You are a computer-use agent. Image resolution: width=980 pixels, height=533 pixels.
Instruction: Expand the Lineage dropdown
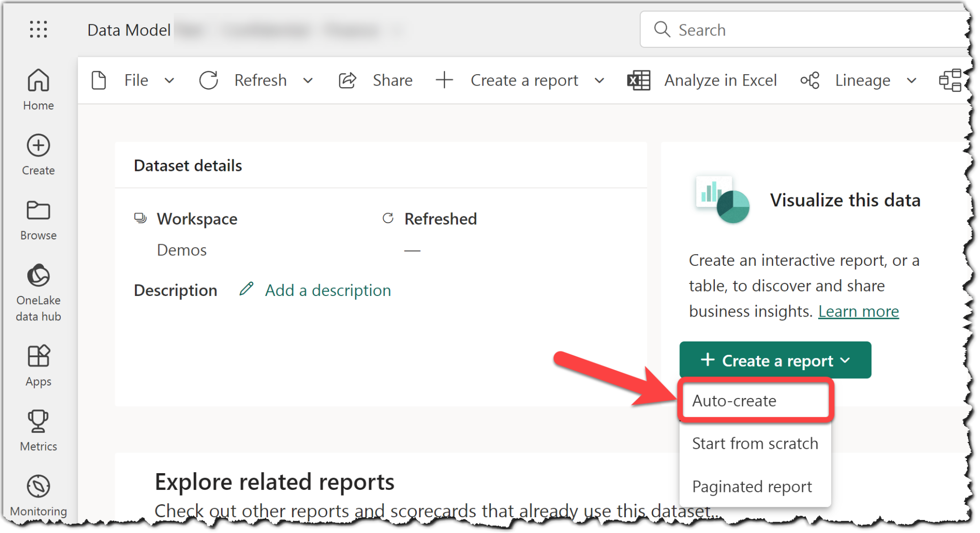(x=912, y=80)
